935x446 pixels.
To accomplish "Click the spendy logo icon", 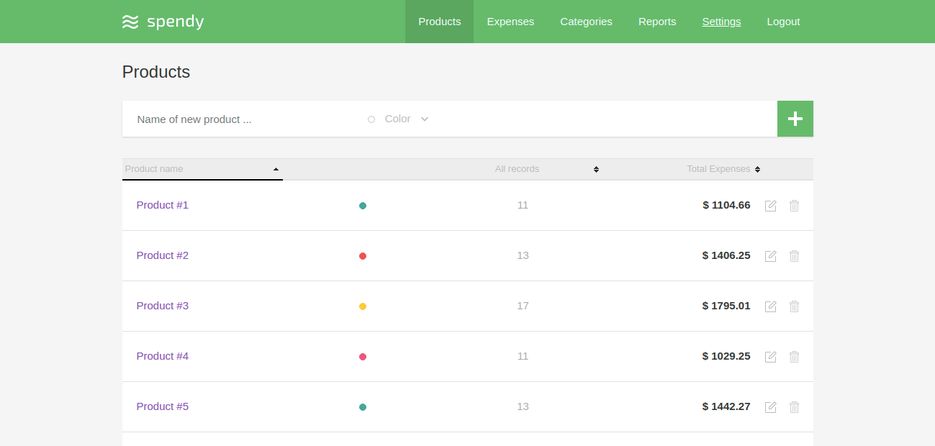I will [130, 22].
